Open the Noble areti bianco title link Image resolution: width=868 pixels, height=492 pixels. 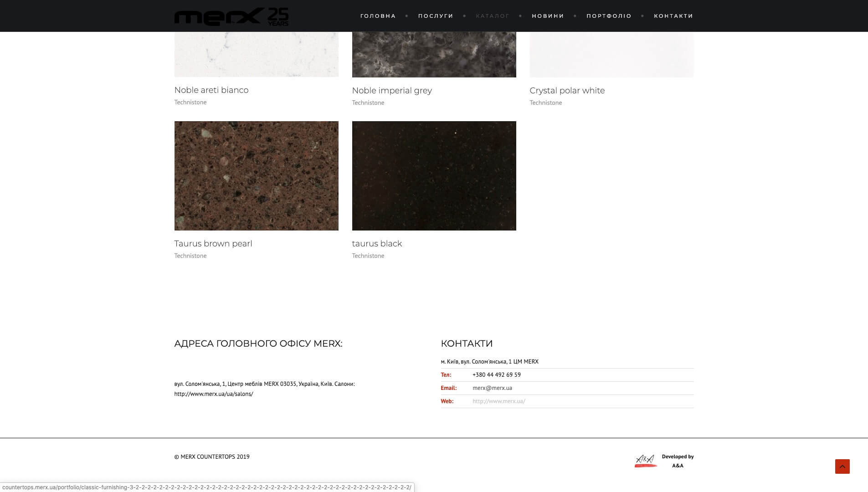(x=211, y=90)
